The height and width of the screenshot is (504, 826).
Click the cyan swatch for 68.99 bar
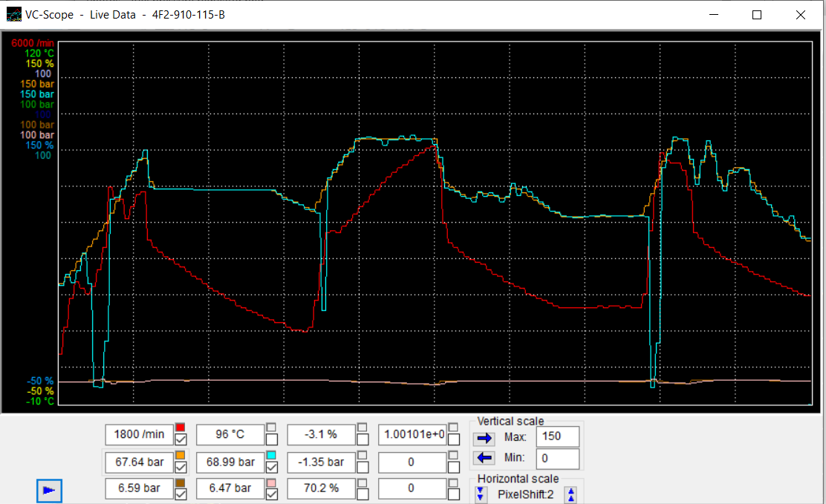[271, 455]
